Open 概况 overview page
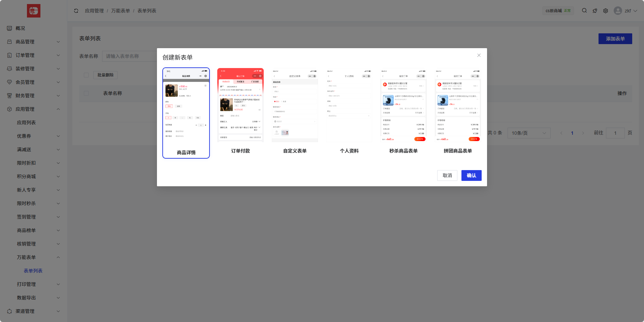The height and width of the screenshot is (322, 644). coord(20,28)
